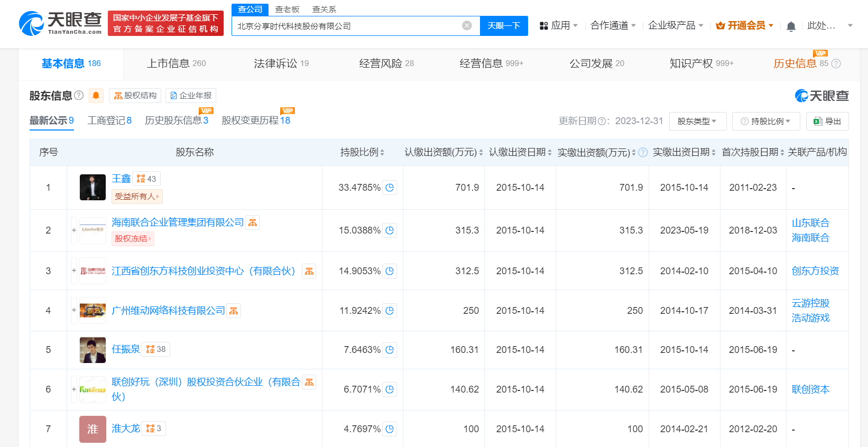Open the 股权结构 button

[135, 96]
